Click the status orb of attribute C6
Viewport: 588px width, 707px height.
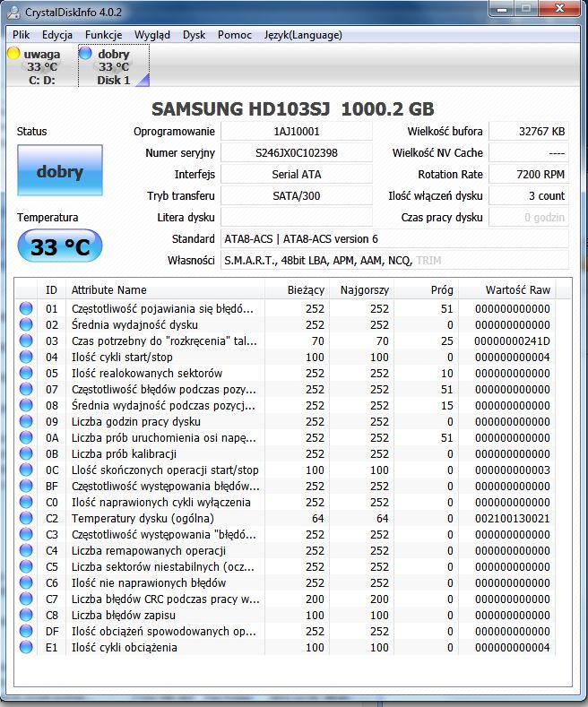coord(26,582)
